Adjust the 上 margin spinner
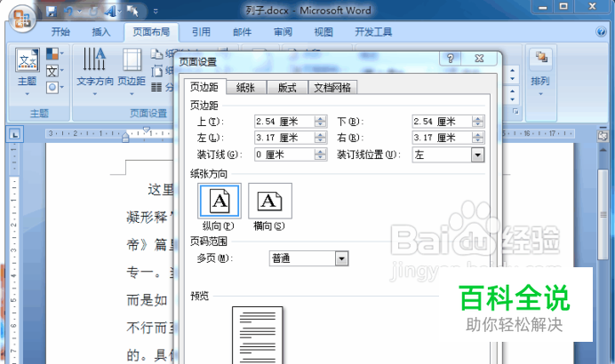This screenshot has height=364, width=615. pos(320,122)
